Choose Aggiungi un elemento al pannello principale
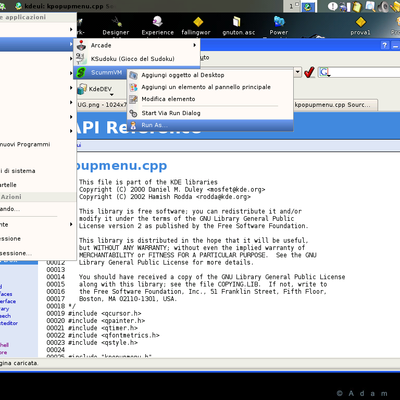The height and width of the screenshot is (400, 400). tap(210, 87)
